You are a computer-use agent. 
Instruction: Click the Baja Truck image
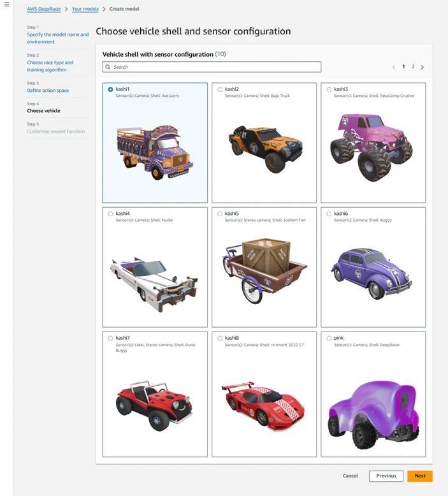point(265,149)
